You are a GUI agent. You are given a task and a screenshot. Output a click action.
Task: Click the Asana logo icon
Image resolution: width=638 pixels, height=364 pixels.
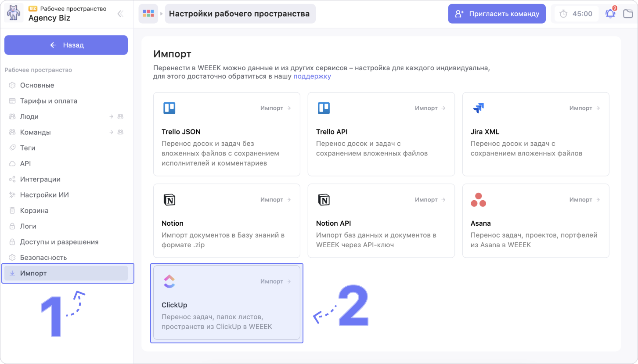[x=478, y=200]
